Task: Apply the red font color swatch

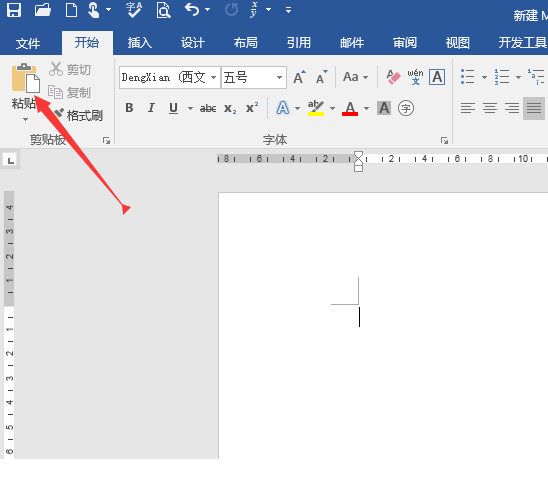Action: coord(350,108)
